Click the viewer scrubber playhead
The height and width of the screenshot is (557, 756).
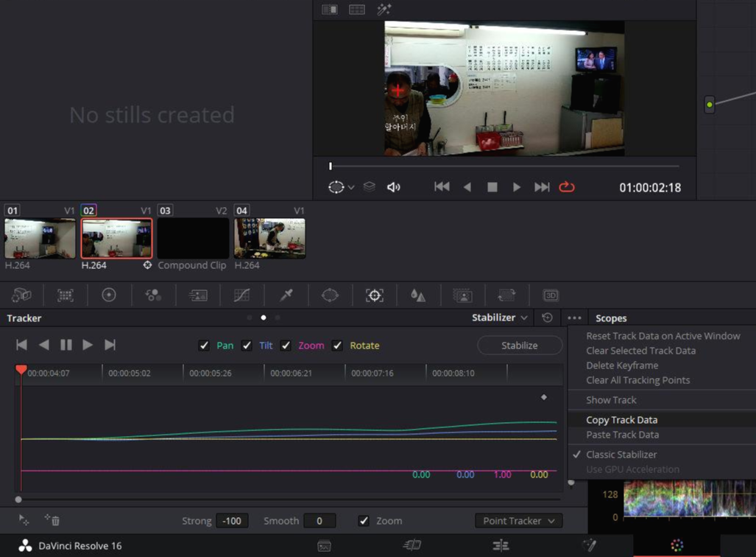[331, 166]
